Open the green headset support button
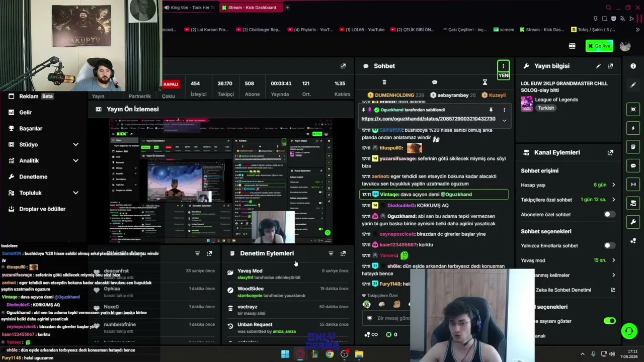This screenshot has height=362, width=644. [629, 331]
